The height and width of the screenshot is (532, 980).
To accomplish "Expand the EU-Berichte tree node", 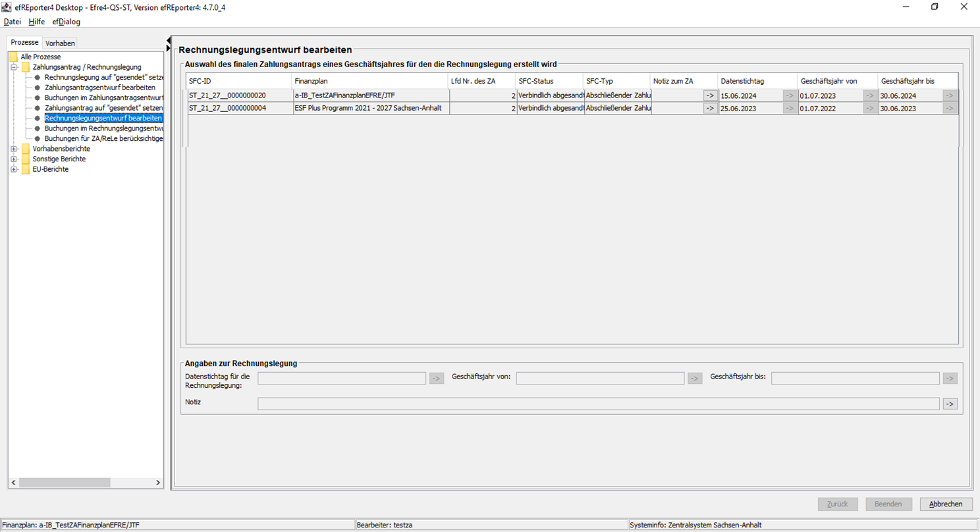I will 14,169.
